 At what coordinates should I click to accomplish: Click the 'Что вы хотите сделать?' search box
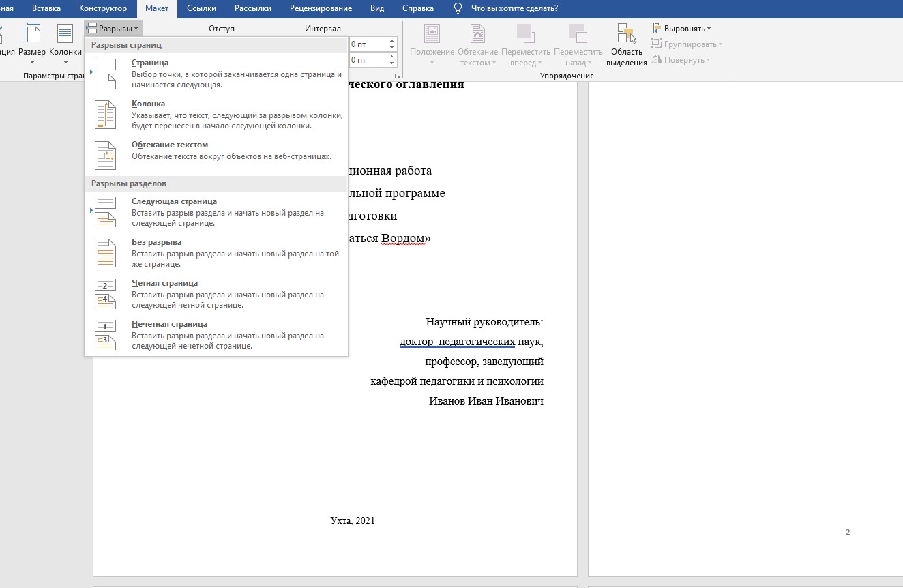tap(514, 8)
